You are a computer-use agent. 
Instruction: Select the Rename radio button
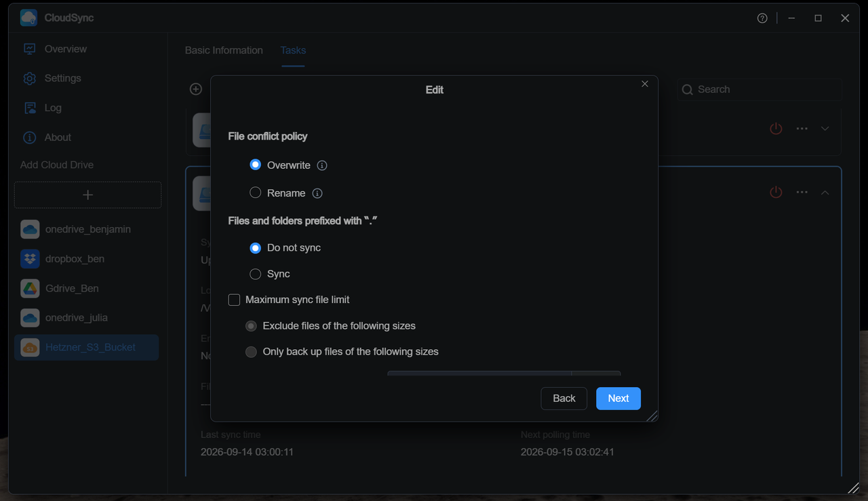pyautogui.click(x=256, y=193)
